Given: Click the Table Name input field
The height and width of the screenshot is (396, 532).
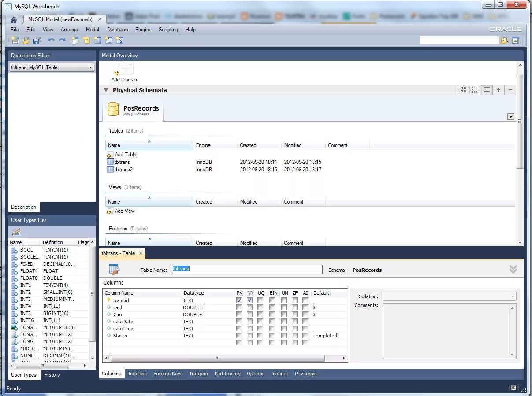Looking at the screenshot, I should (246, 270).
